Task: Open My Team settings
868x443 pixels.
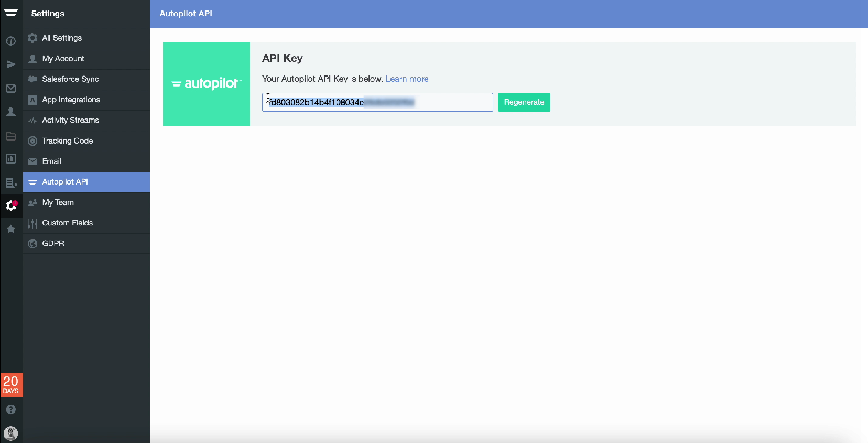Action: coord(86,202)
